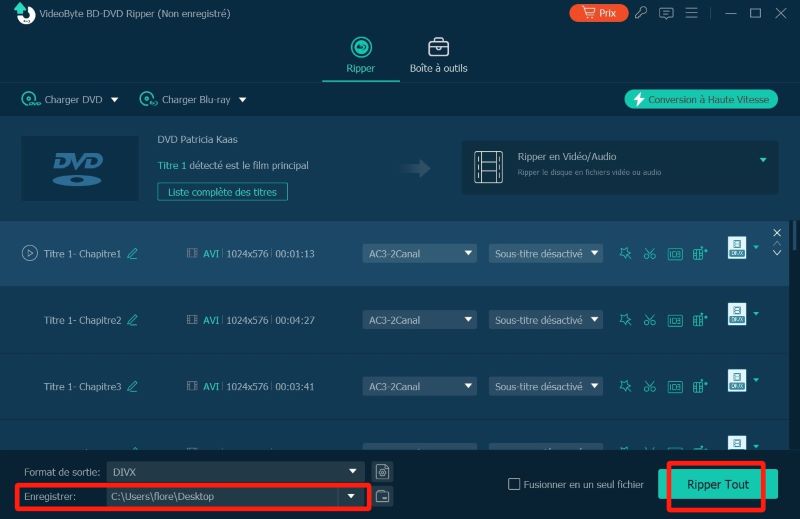Enable Fusionner en un seul fichier checkbox
800x519 pixels.
(x=514, y=485)
